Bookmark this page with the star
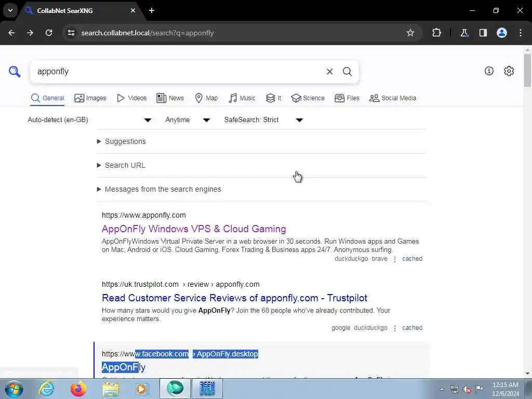The width and height of the screenshot is (532, 399). point(410,33)
